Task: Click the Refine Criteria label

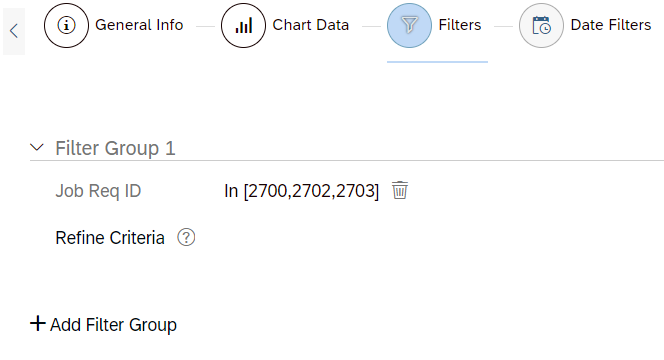Action: [110, 238]
